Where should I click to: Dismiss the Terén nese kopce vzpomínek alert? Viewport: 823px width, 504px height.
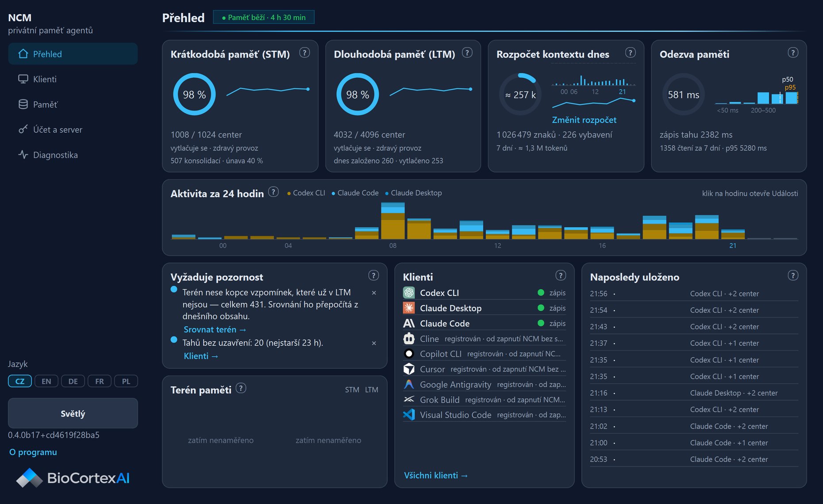pyautogui.click(x=374, y=293)
